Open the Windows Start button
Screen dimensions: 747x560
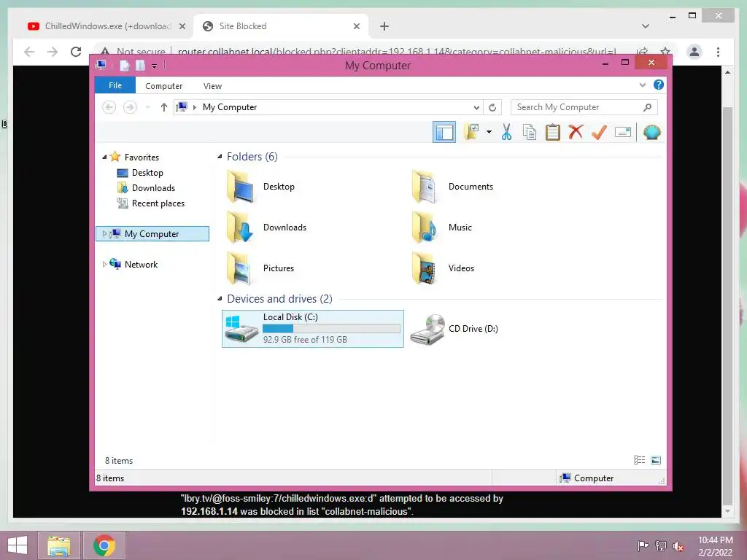(18, 545)
